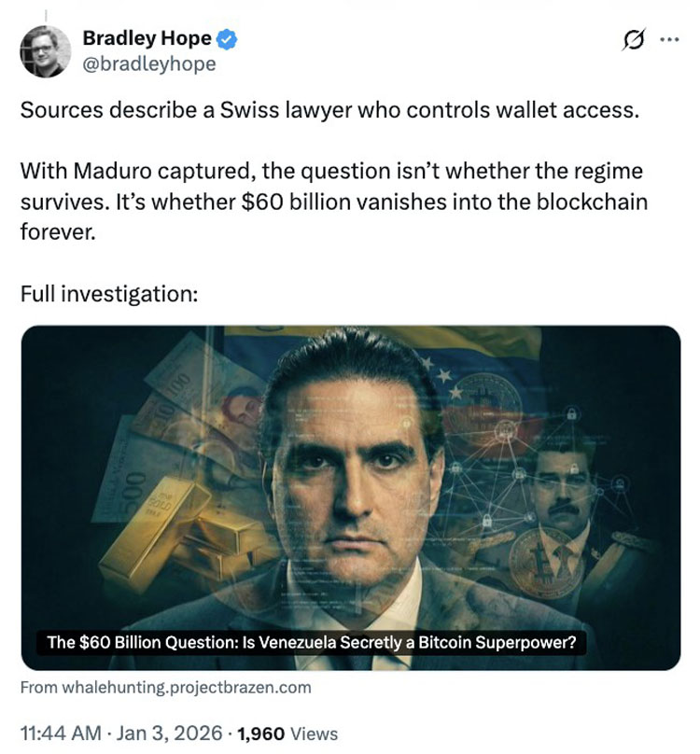Click the blue verified badge
Screen dimensions: 700x754
click(228, 39)
